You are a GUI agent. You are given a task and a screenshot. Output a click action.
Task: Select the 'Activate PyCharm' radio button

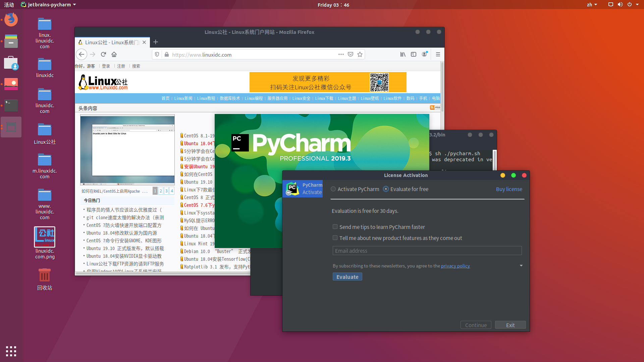[333, 189]
